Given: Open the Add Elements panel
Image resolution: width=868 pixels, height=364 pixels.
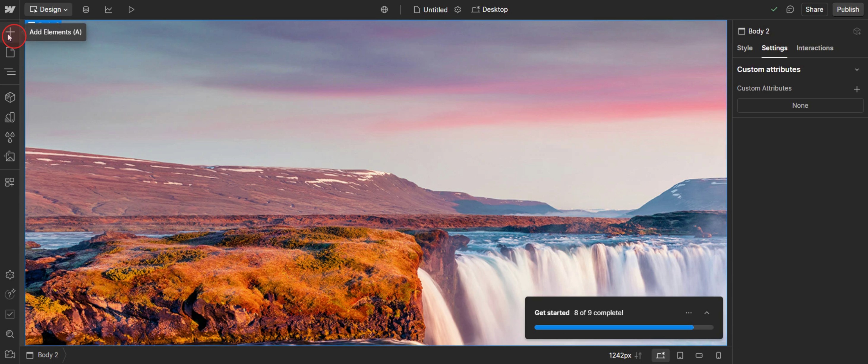Looking at the screenshot, I should [x=10, y=32].
